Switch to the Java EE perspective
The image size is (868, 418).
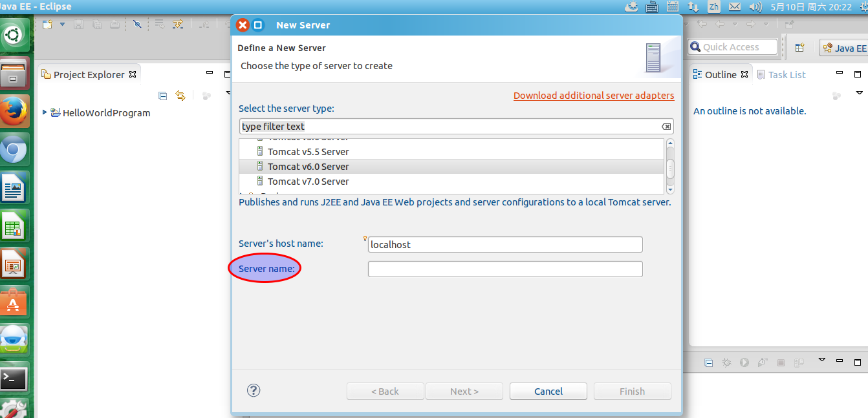843,48
